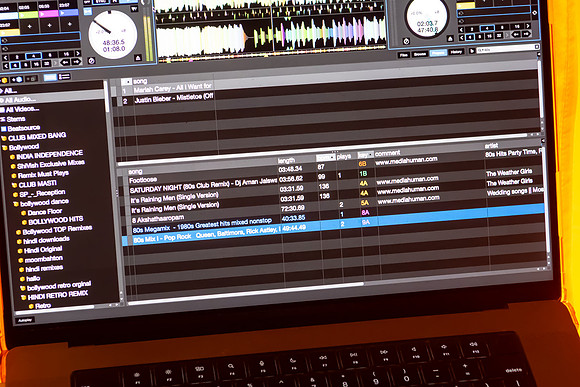This screenshot has width=580, height=387.
Task: Open the Beatsource library icon
Action: pyautogui.click(x=4, y=129)
